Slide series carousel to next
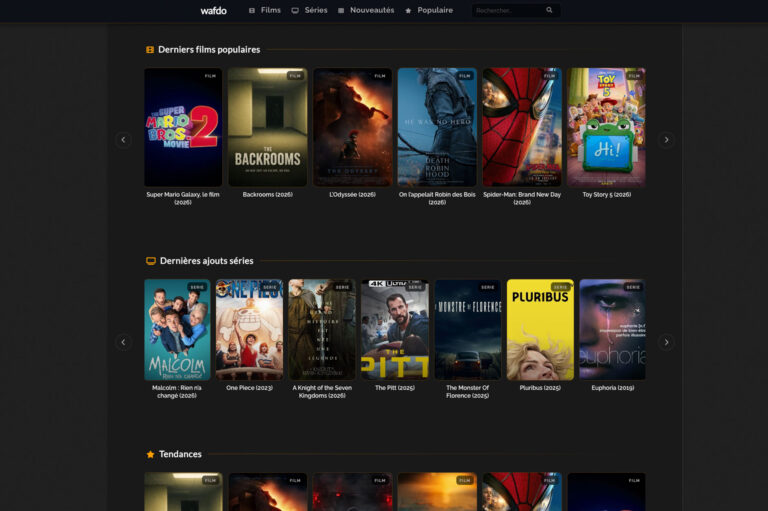Viewport: 768px width, 511px height. tap(666, 342)
